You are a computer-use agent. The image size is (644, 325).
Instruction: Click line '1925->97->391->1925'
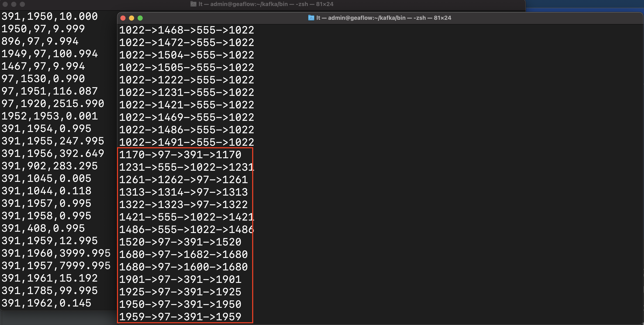coord(180,292)
